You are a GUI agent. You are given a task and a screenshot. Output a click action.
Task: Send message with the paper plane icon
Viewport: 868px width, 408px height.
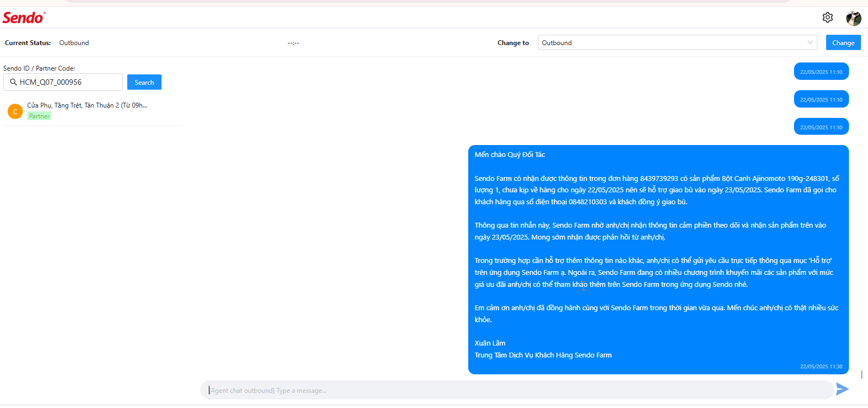(842, 389)
